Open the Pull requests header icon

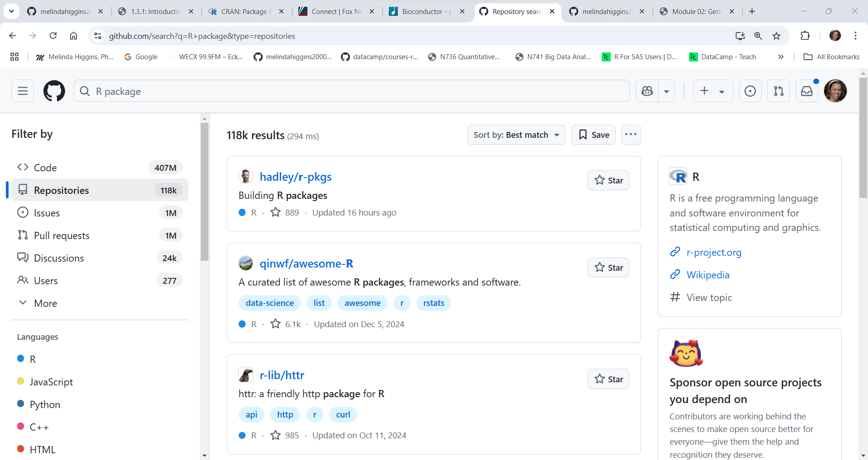point(778,91)
